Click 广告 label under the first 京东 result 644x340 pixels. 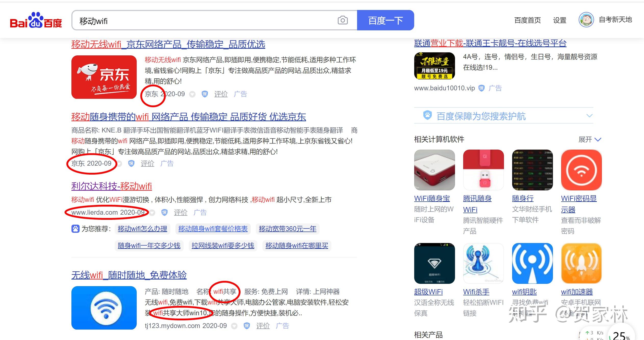240,94
